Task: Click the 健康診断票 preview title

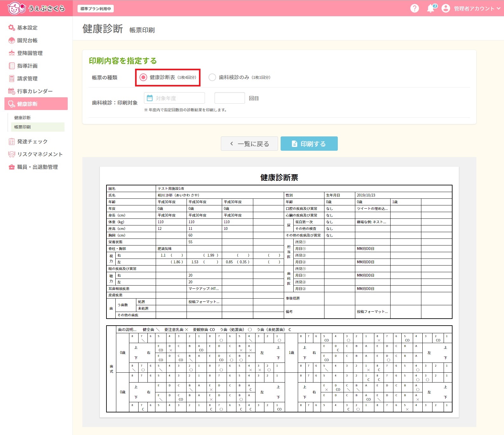Action: tap(279, 177)
